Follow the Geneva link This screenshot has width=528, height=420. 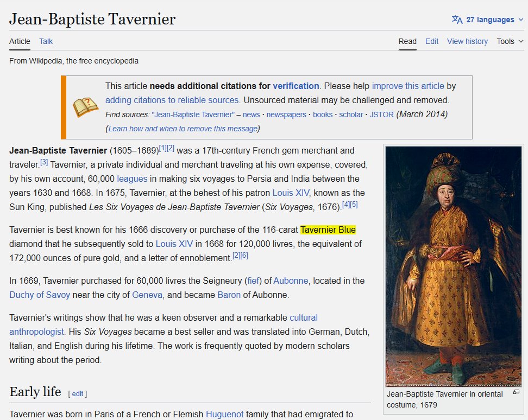[x=147, y=295]
